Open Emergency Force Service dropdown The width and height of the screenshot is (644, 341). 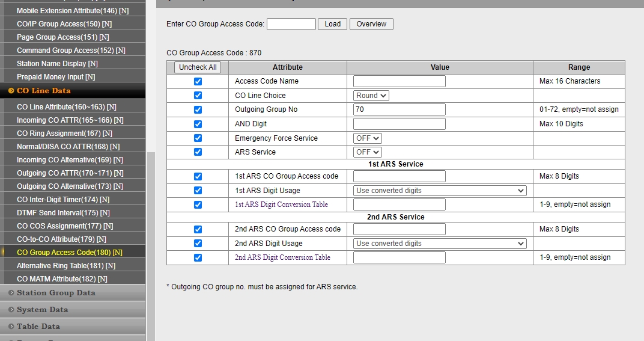pos(367,138)
